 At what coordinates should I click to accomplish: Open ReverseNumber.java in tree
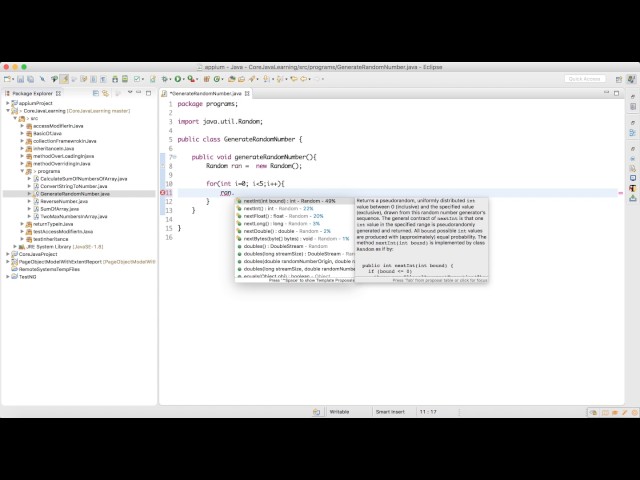(64, 201)
